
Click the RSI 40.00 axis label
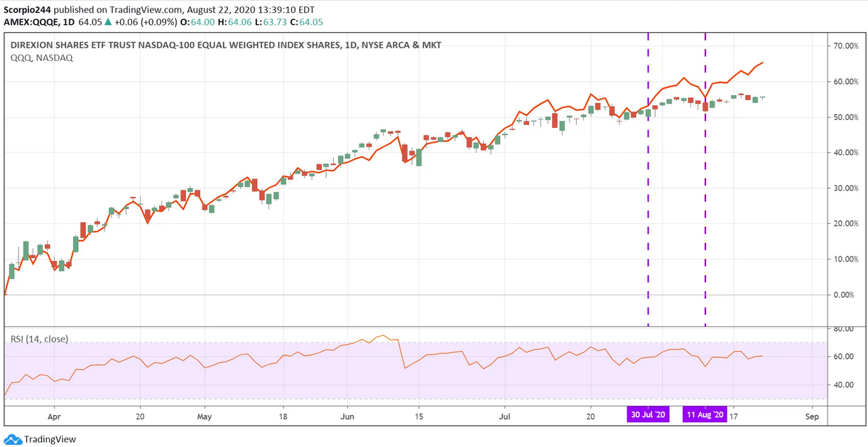pyautogui.click(x=842, y=385)
